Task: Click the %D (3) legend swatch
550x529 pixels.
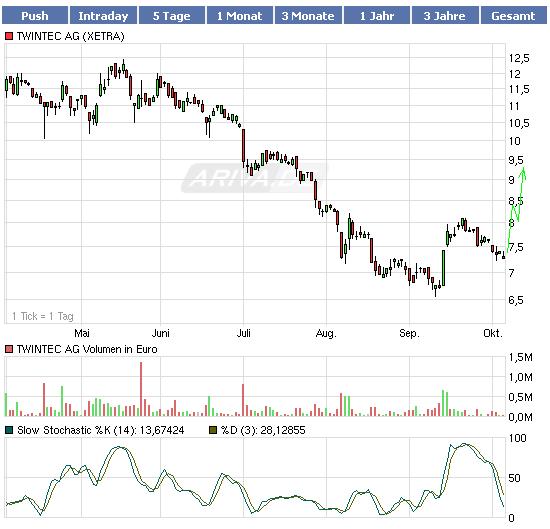Action: click(x=213, y=430)
